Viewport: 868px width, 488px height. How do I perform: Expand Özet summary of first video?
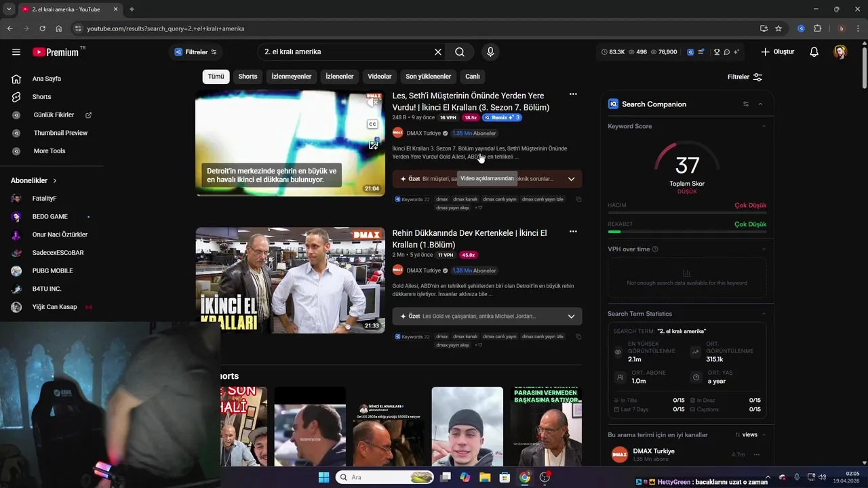[572, 179]
